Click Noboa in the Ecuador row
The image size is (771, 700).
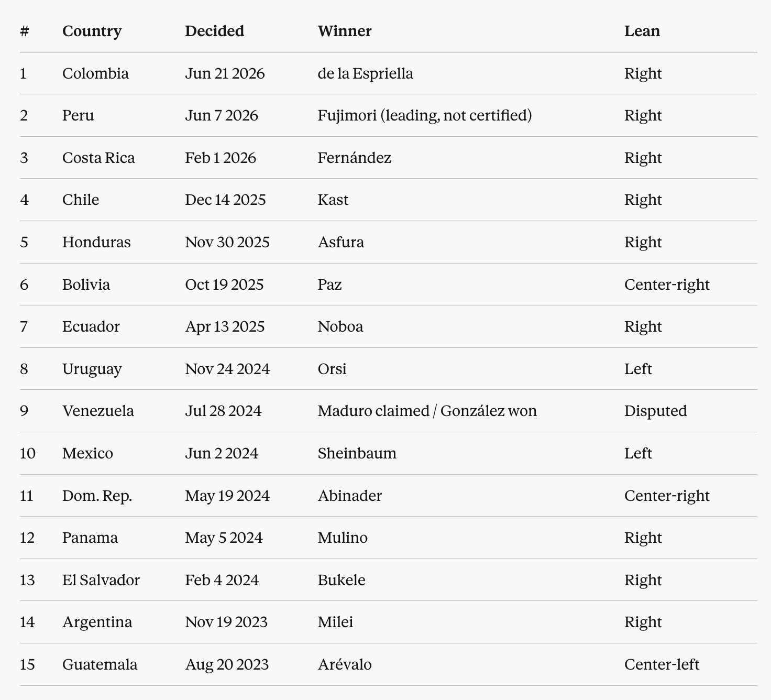[340, 326]
